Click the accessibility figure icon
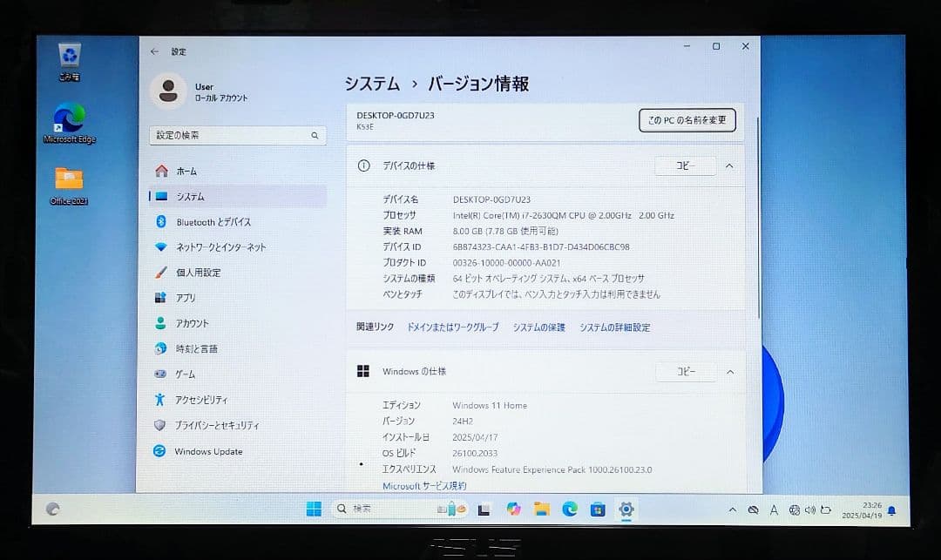 [159, 399]
